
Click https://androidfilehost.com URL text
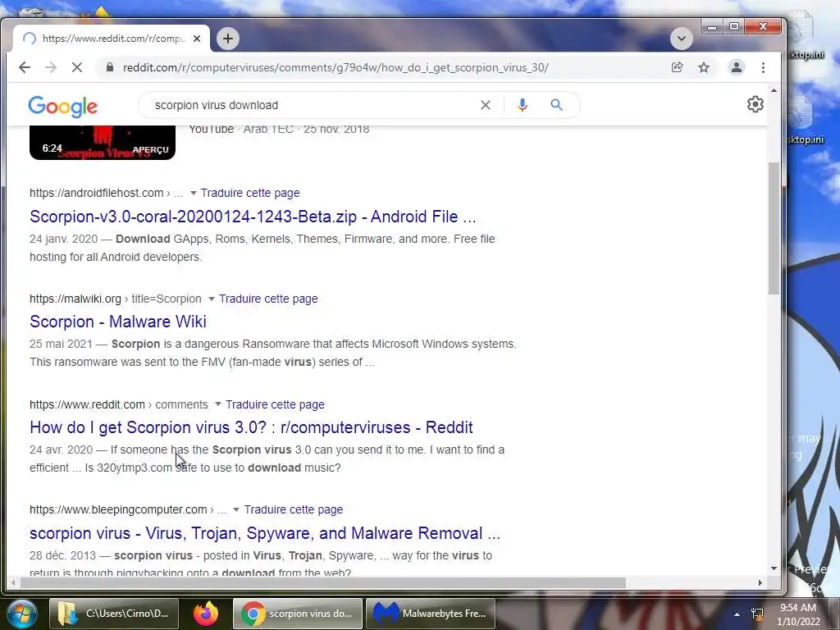[x=97, y=193]
